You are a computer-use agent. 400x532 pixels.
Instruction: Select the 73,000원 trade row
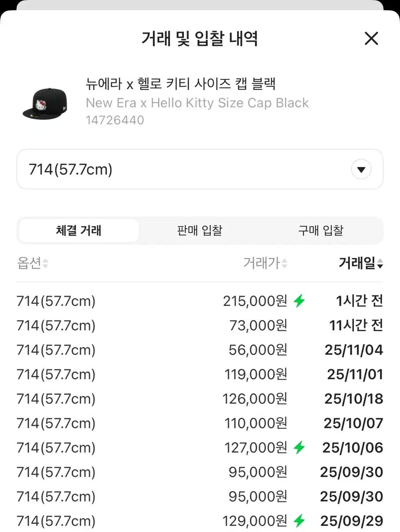click(199, 326)
